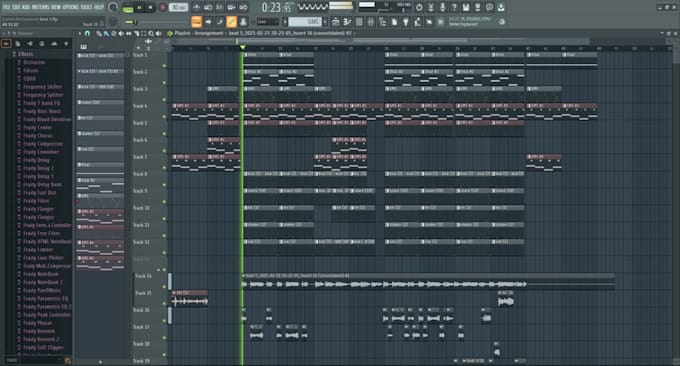680x366 pixels.
Task: Open the step sequencer arrow icon
Action: pyautogui.click(x=208, y=22)
